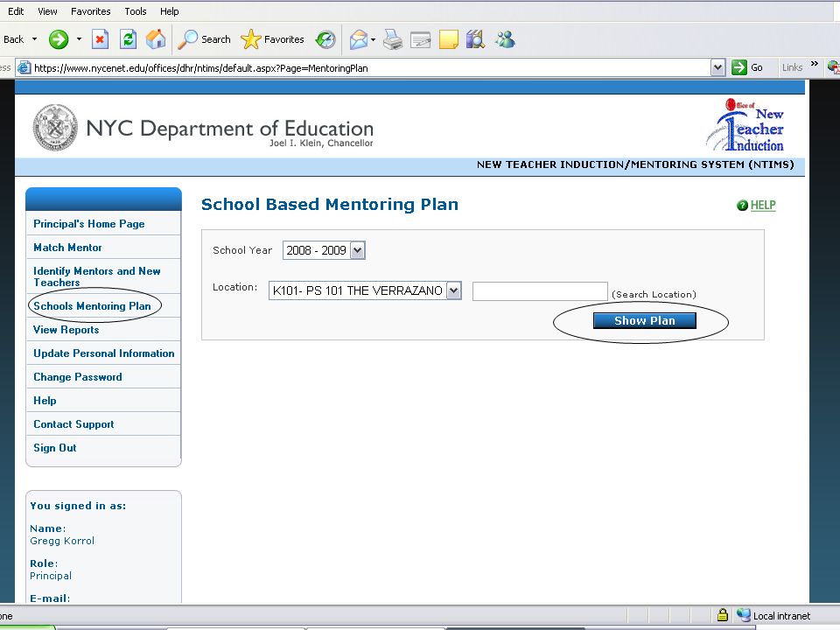Launch the Messenger people icon

click(x=505, y=39)
